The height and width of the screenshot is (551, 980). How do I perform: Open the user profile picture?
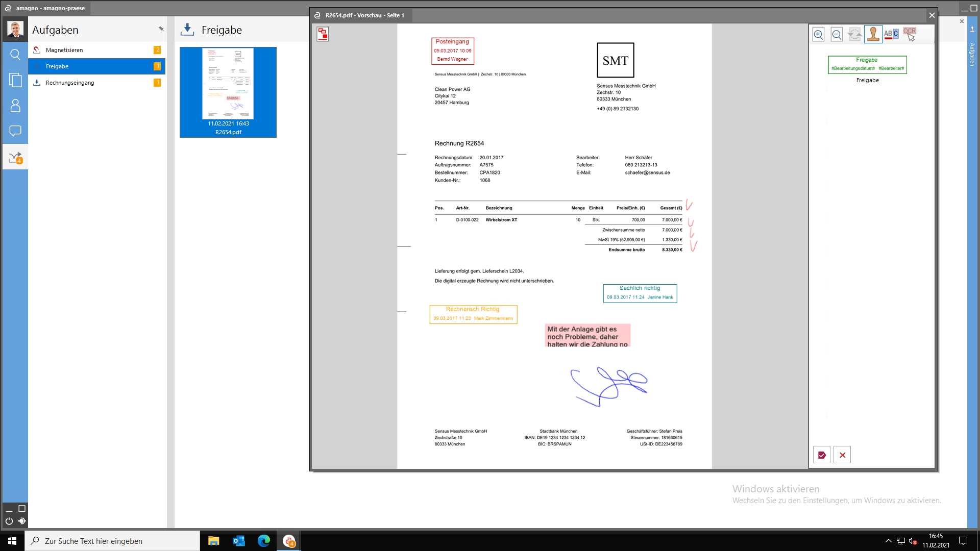[15, 29]
